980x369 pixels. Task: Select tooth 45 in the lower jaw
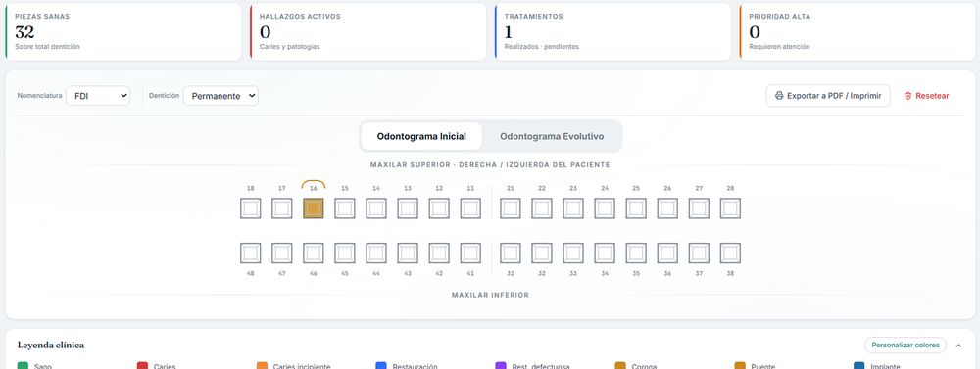click(345, 253)
